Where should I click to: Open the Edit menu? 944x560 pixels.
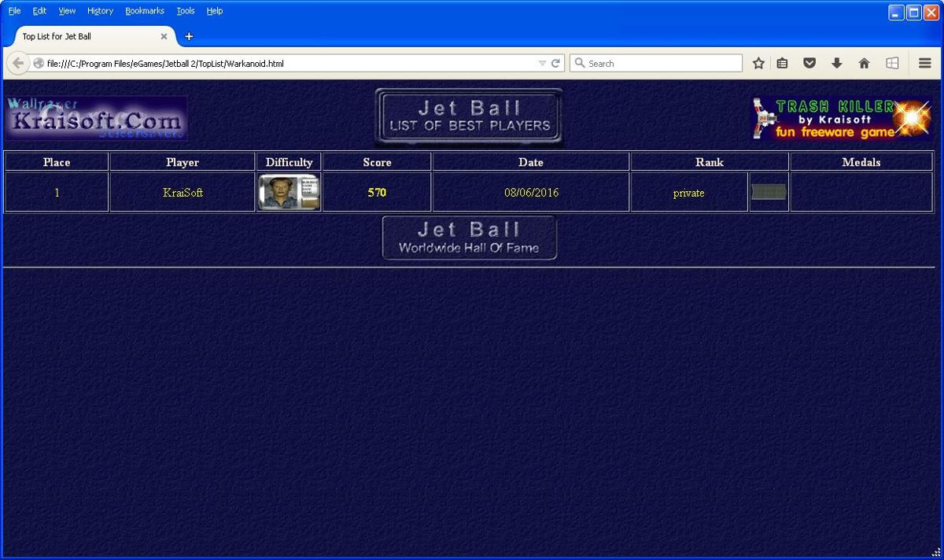coord(39,11)
